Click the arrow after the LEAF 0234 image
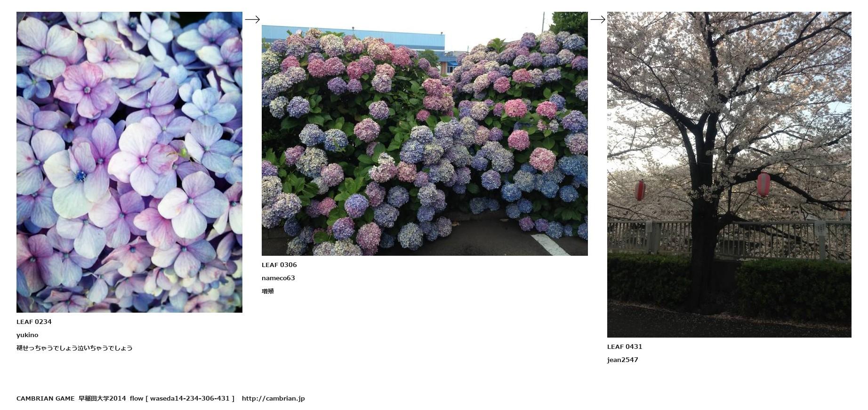868x410 pixels. pos(252,19)
